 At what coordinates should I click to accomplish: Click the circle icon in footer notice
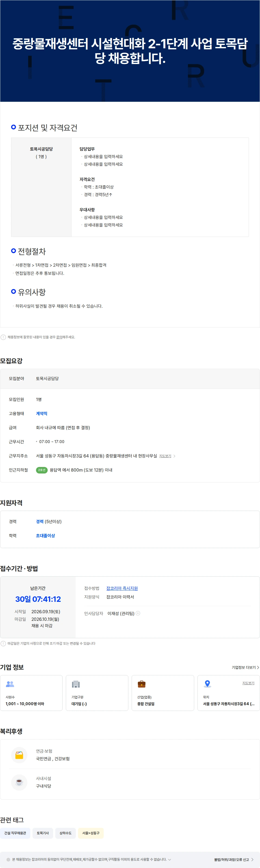pyautogui.click(x=8, y=860)
